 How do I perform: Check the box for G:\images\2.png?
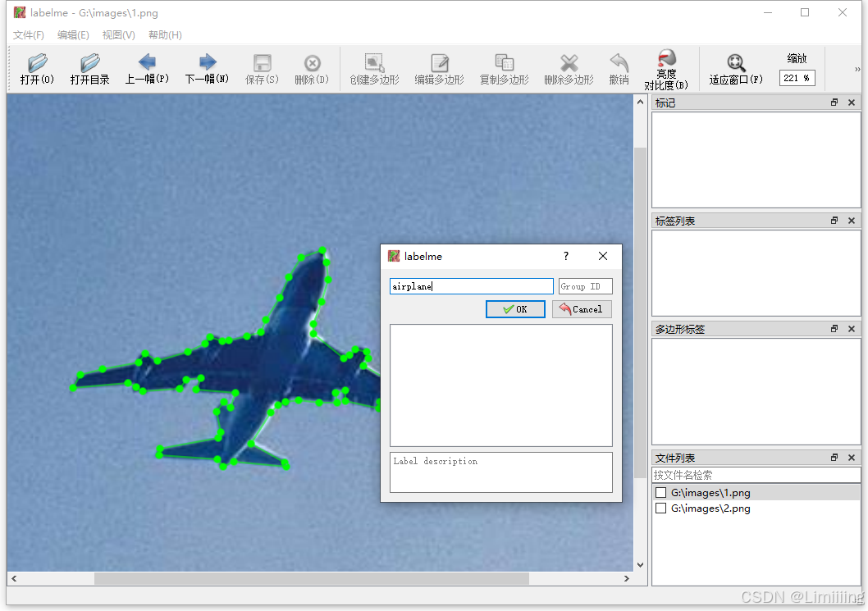pyautogui.click(x=660, y=508)
